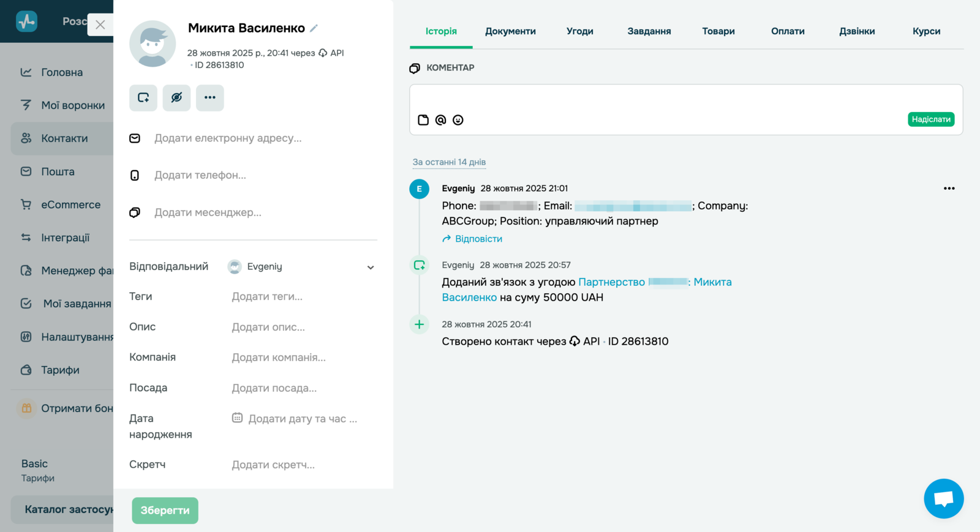Image resolution: width=980 pixels, height=532 pixels.
Task: Open the three-dot contact actions menu
Action: click(x=210, y=97)
